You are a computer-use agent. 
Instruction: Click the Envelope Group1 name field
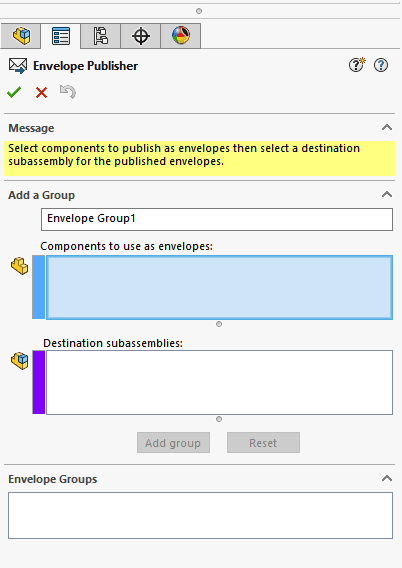point(217,219)
